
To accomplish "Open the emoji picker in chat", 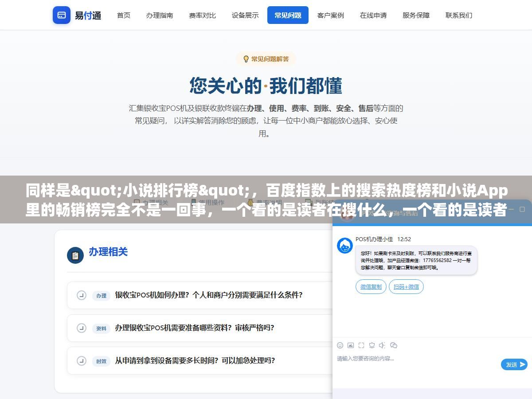I will (x=340, y=345).
